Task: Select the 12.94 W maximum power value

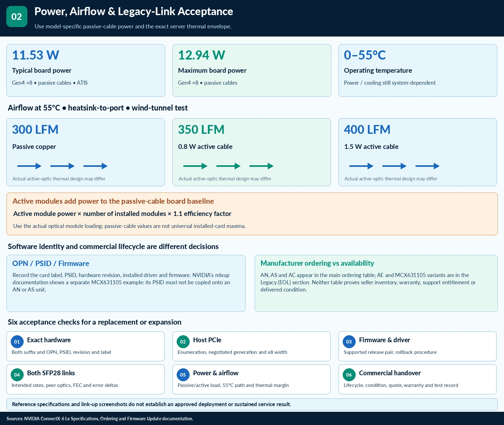Action: 202,55
